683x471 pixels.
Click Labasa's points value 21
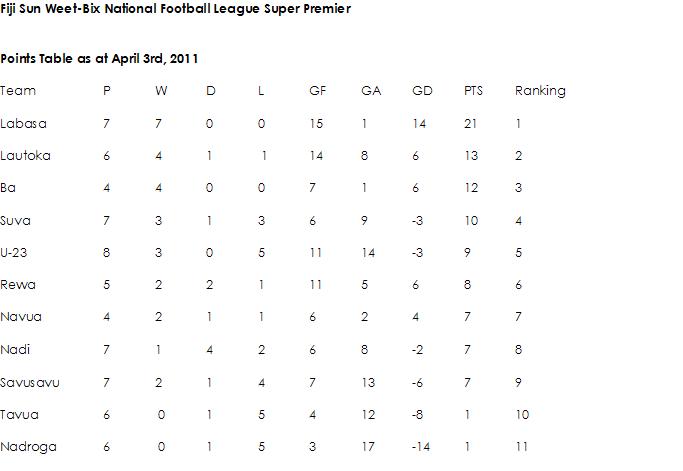pyautogui.click(x=470, y=124)
